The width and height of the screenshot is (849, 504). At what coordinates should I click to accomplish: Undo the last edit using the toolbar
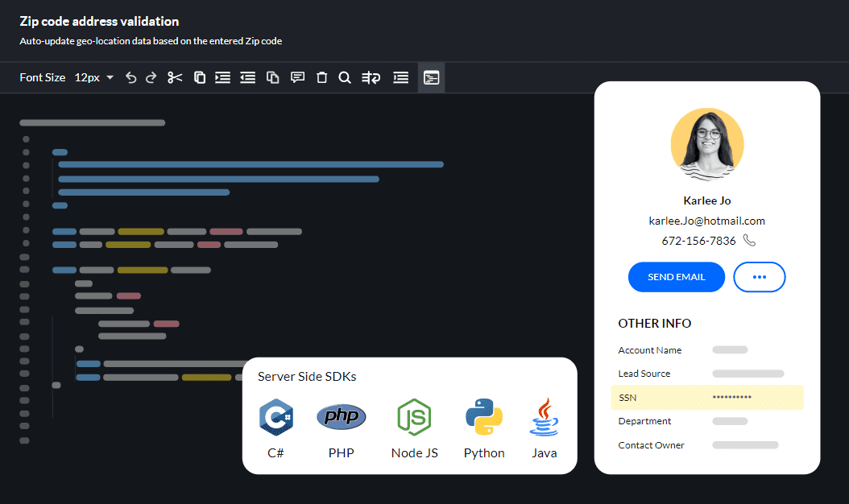pyautogui.click(x=131, y=77)
